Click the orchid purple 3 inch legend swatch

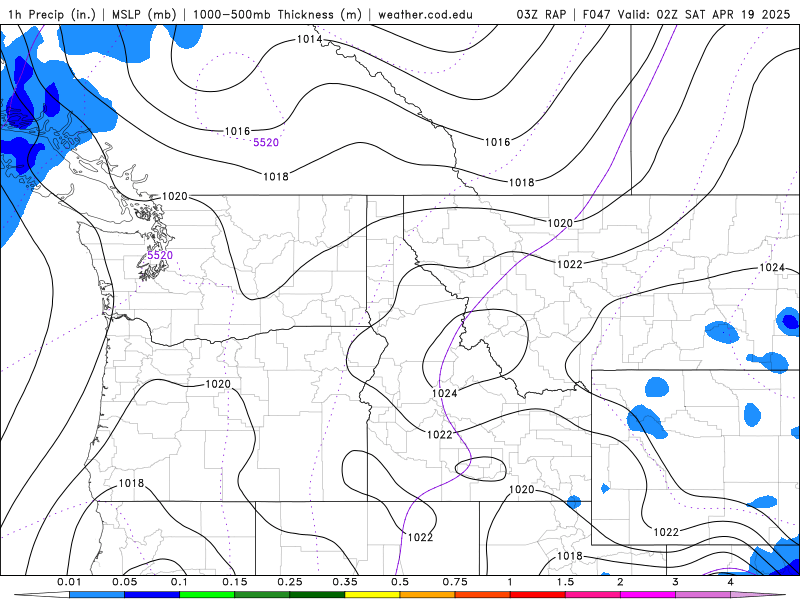click(x=703, y=595)
